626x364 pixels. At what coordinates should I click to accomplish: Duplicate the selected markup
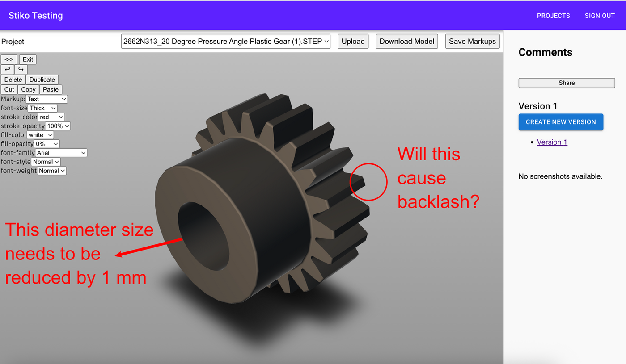[42, 79]
